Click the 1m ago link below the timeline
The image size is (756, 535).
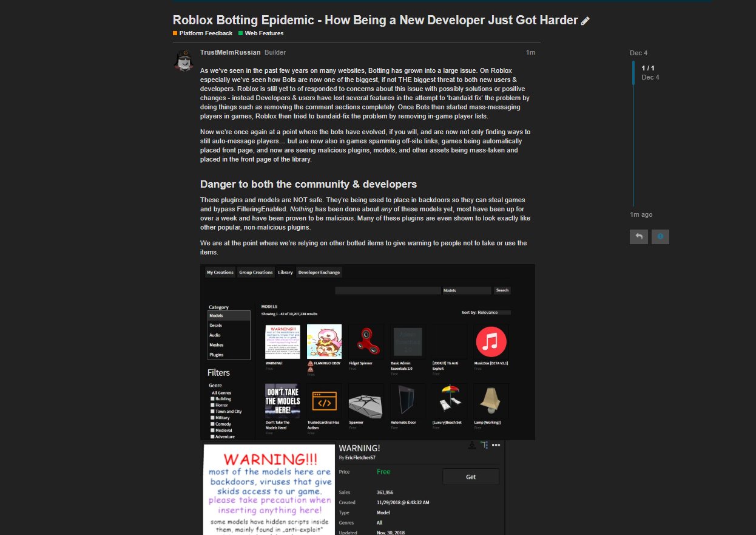click(x=641, y=215)
